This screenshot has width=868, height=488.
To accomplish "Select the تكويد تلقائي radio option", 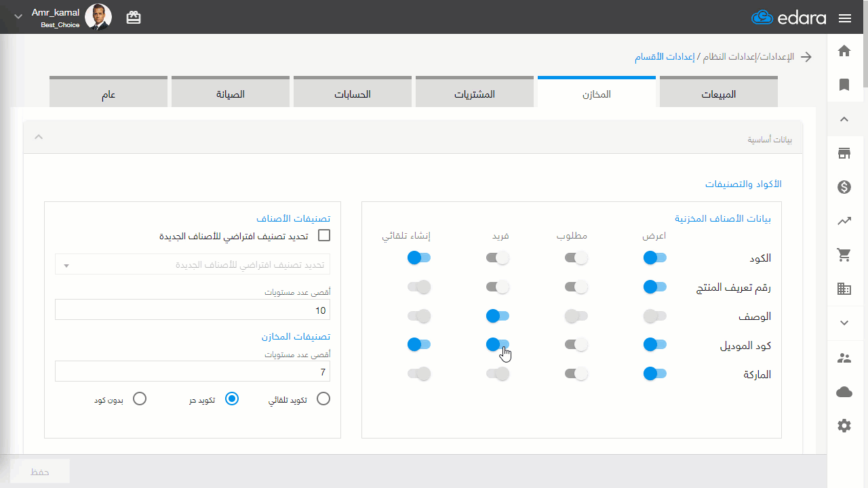I will 323,399.
